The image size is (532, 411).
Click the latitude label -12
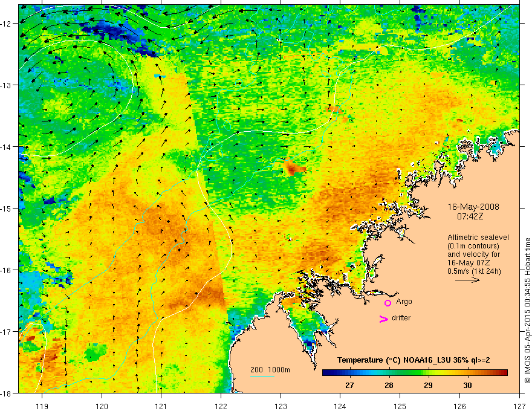[x=6, y=24]
